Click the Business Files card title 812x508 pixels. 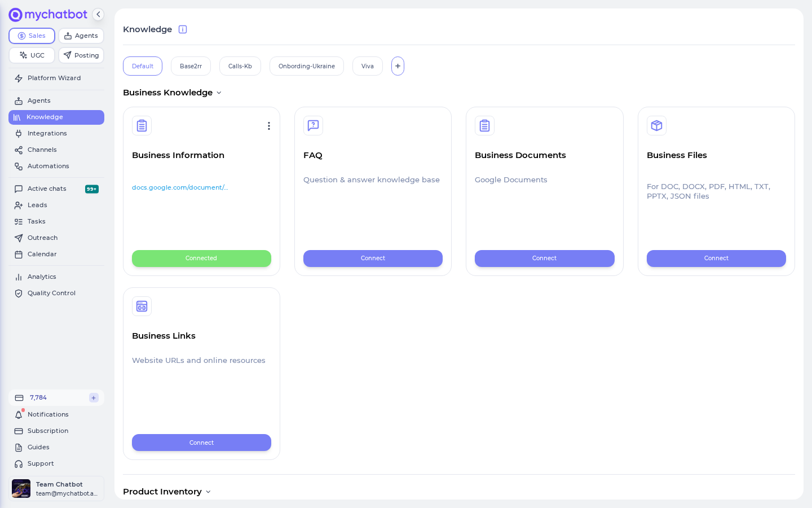click(x=677, y=155)
